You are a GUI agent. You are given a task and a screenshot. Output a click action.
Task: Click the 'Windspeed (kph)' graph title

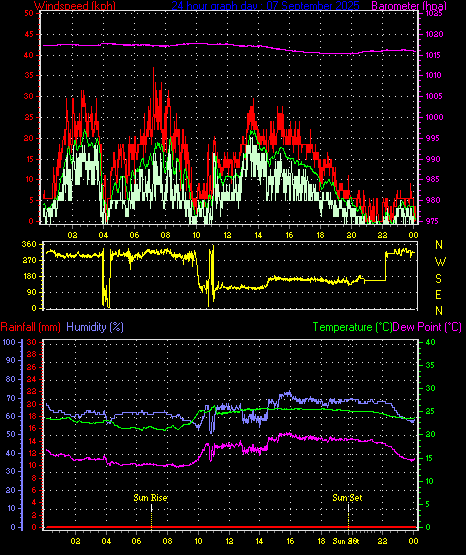(75, 6)
